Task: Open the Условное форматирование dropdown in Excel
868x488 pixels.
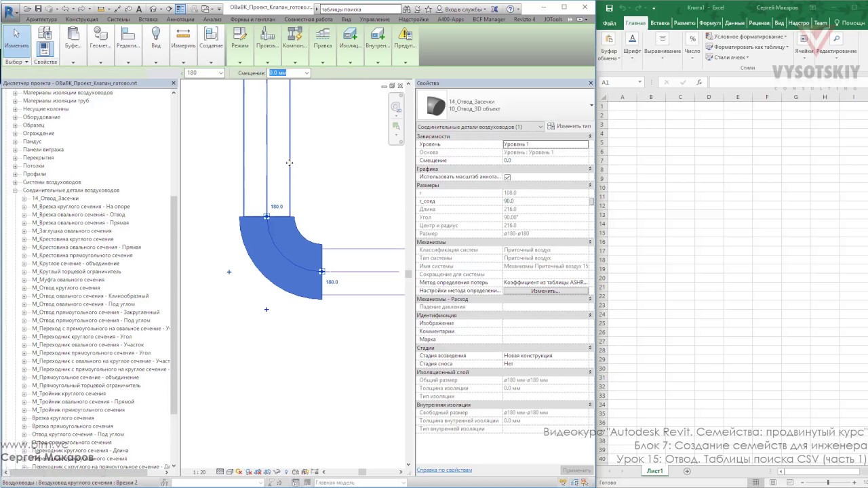Action: pyautogui.click(x=746, y=37)
